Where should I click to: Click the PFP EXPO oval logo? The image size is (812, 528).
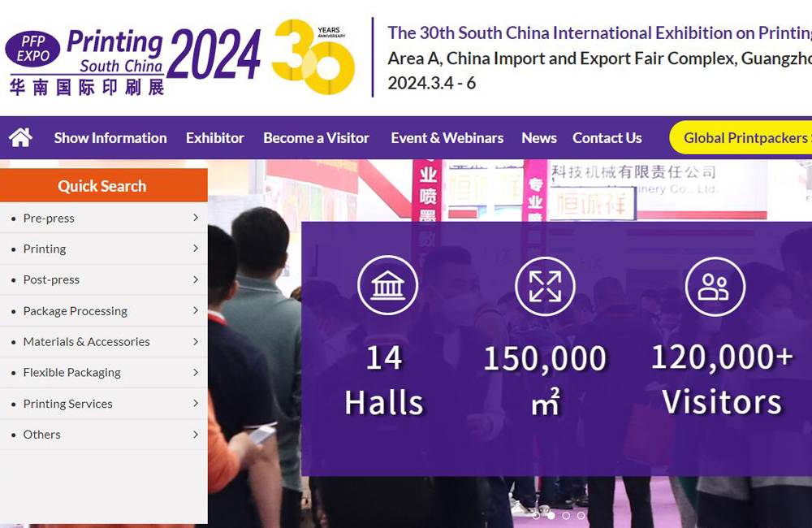tap(32, 49)
